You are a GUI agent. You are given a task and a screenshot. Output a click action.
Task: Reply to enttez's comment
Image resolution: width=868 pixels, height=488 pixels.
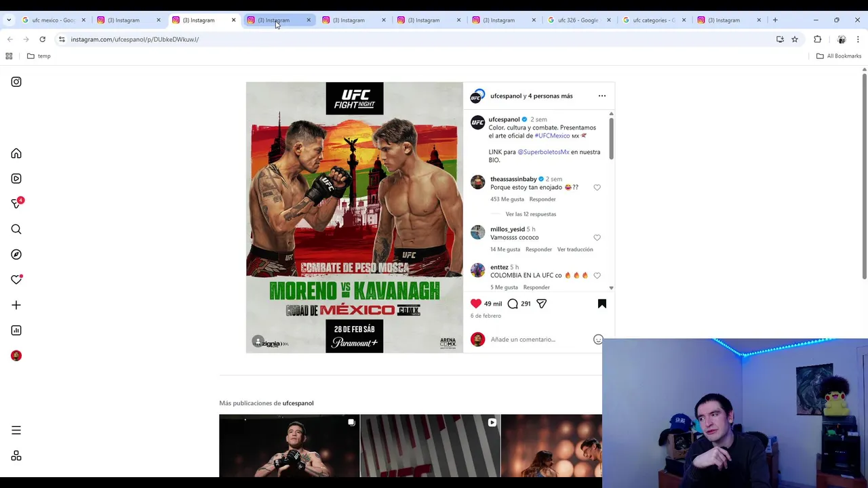tap(536, 287)
